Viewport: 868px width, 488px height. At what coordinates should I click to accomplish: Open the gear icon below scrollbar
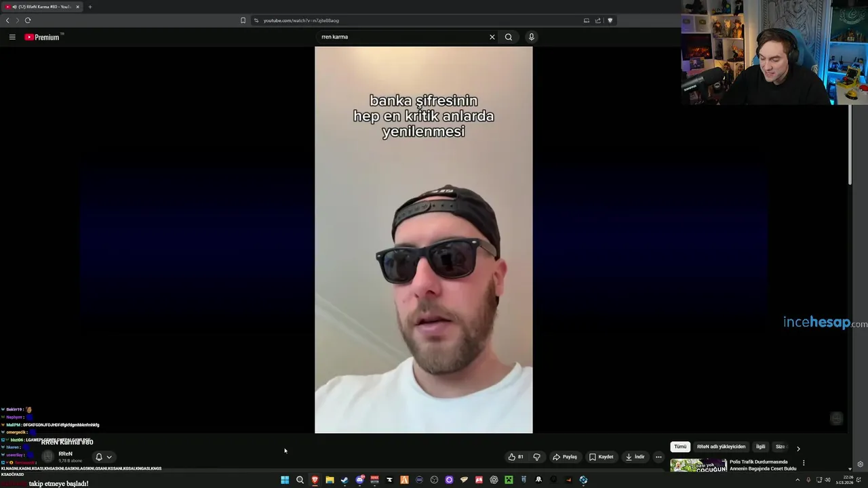tap(860, 464)
